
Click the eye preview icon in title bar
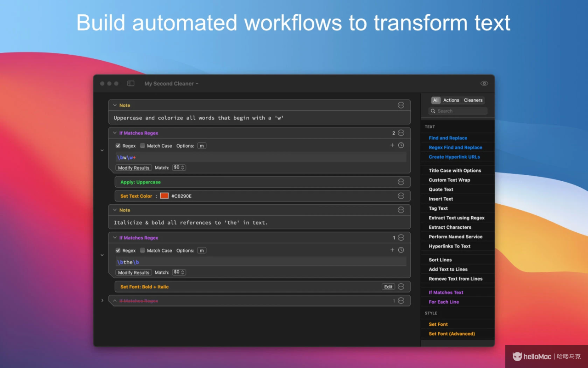click(484, 83)
